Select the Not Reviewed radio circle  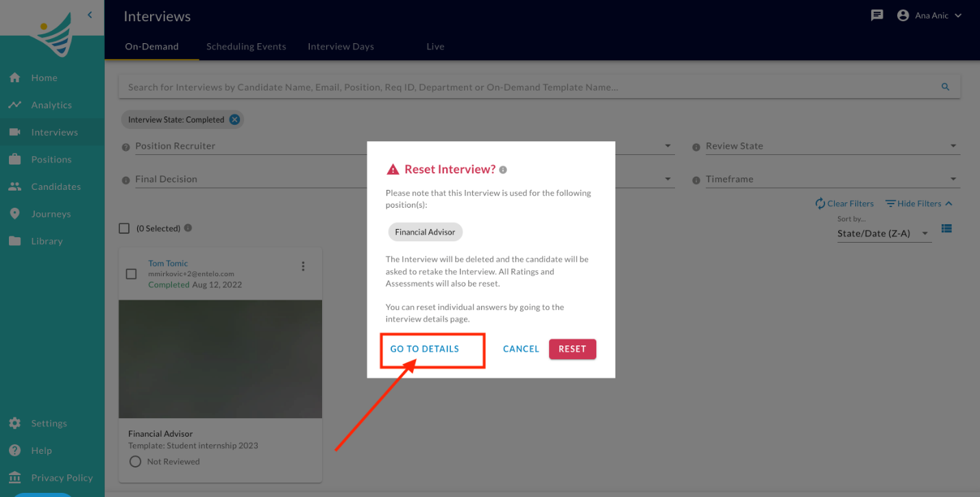pos(135,461)
